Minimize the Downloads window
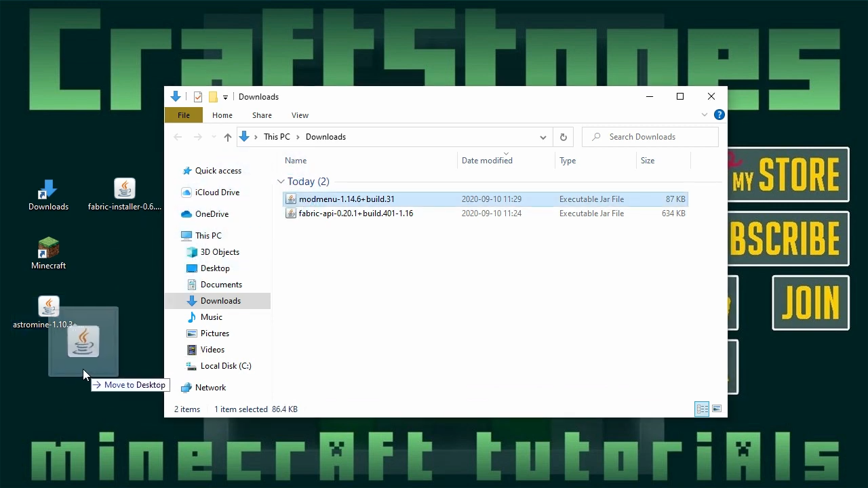This screenshot has width=868, height=488. coord(650,96)
